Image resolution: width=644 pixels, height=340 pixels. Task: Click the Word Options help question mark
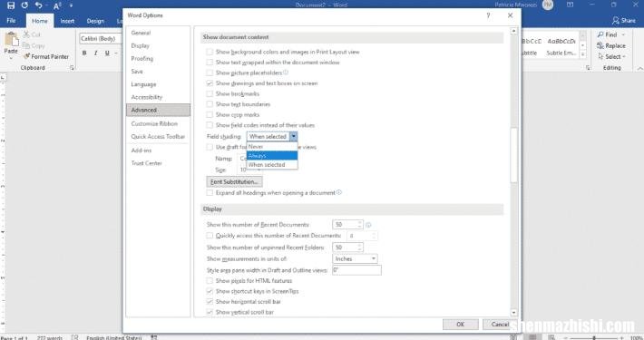(x=488, y=15)
